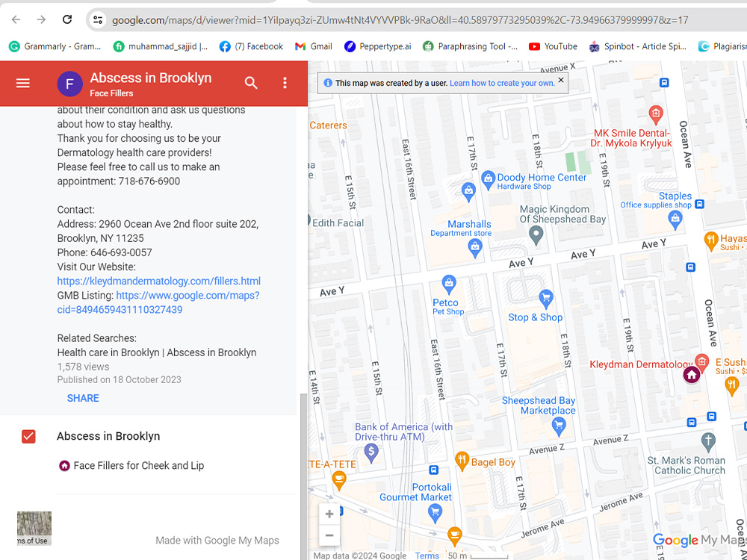Click the purple home pin at Kleydman Dermatology
747x560 pixels.
(691, 375)
